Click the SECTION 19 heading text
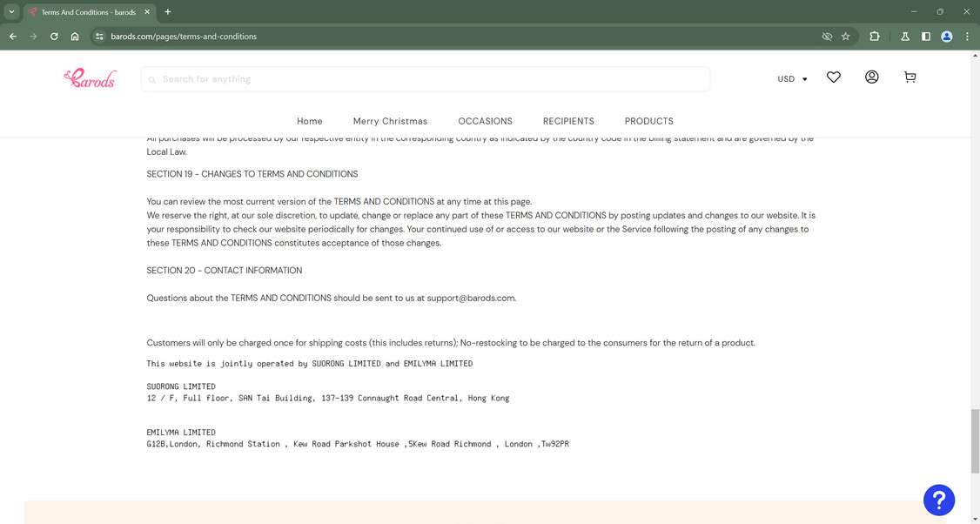Viewport: 980px width, 524px height. click(252, 174)
